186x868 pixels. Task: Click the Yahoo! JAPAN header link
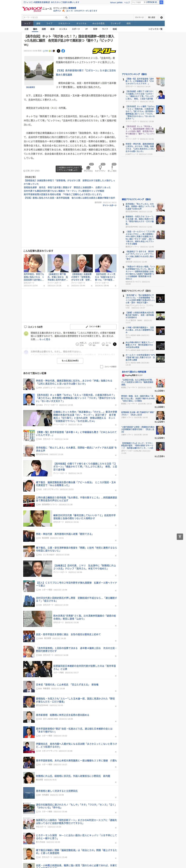point(116,2)
